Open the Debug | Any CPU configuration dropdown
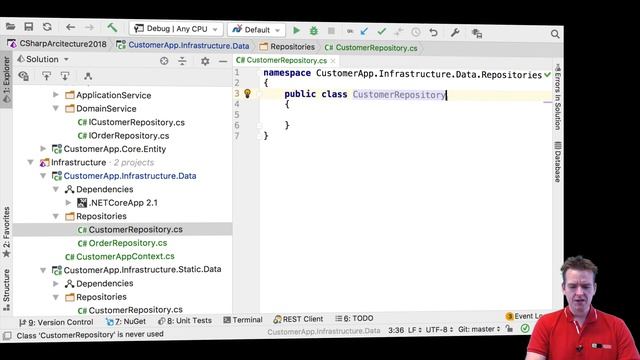Viewport: 640px width, 360px height. click(x=176, y=29)
